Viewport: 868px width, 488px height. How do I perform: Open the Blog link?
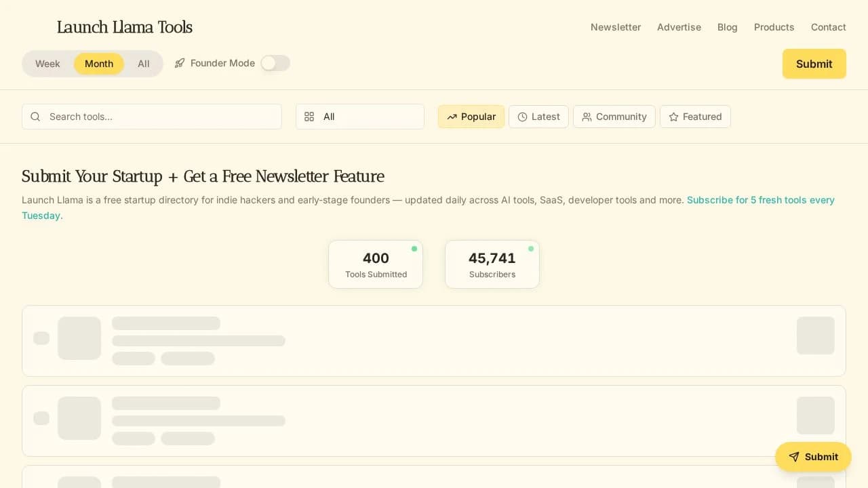(x=727, y=27)
